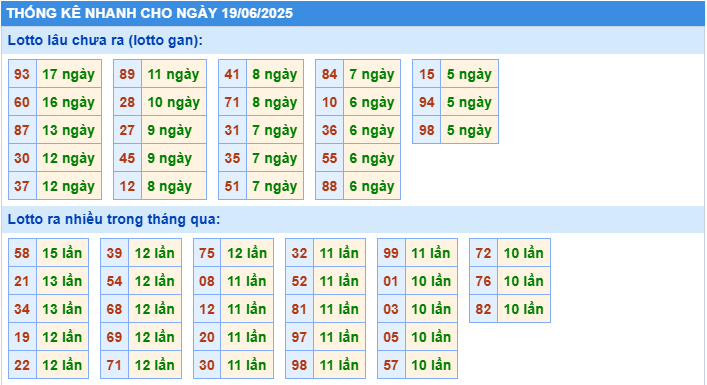707x385 pixels.
Task: Click the '11 ngày' cell
Action: pos(174,74)
